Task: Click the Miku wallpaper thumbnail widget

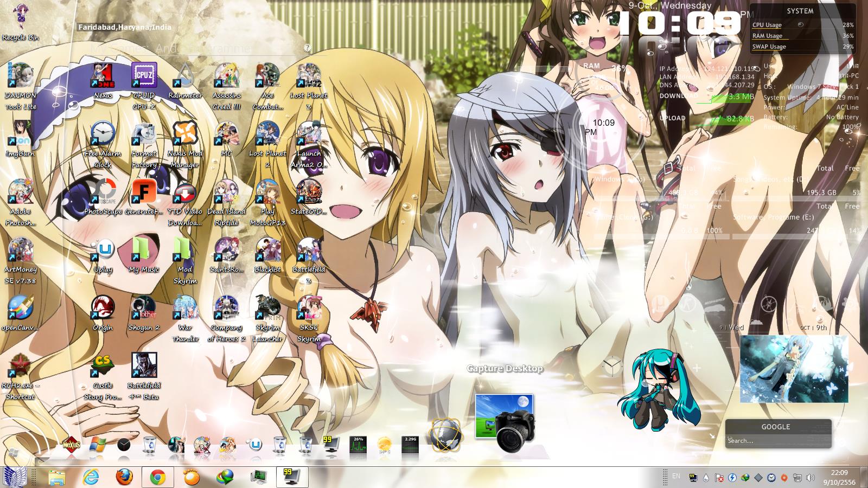Action: 794,369
